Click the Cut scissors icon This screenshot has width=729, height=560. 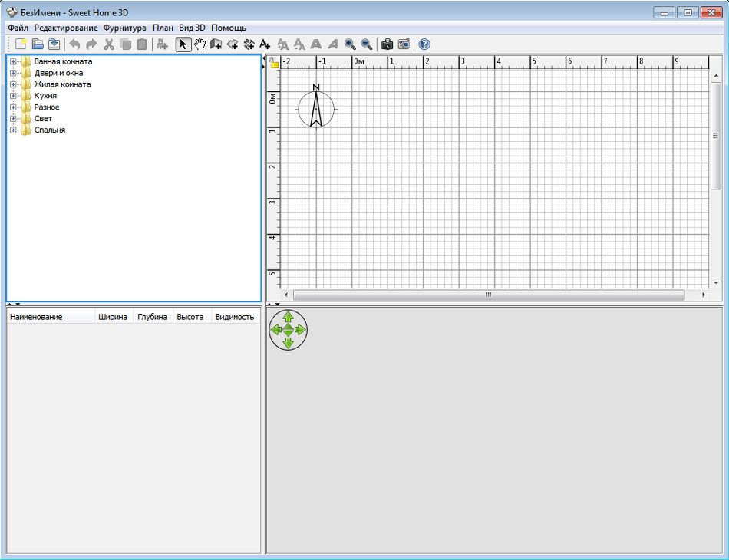tap(109, 44)
